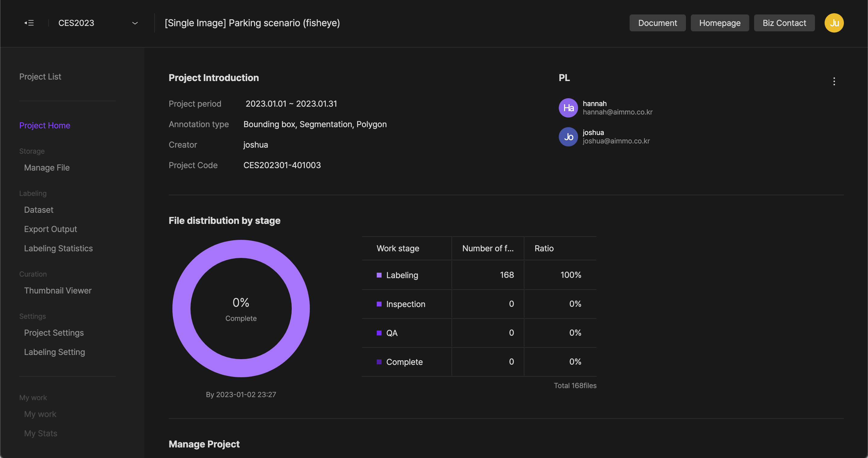Collapse the sidebar with the menu icon
This screenshot has width=868, height=458.
click(x=29, y=23)
